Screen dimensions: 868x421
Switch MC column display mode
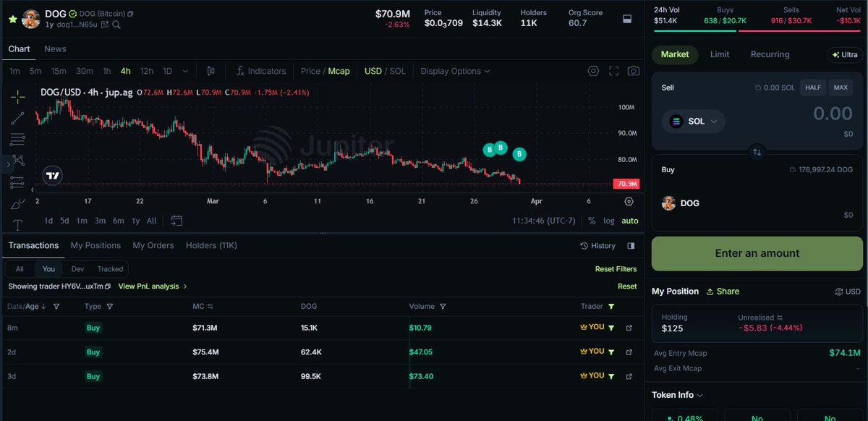pos(210,307)
